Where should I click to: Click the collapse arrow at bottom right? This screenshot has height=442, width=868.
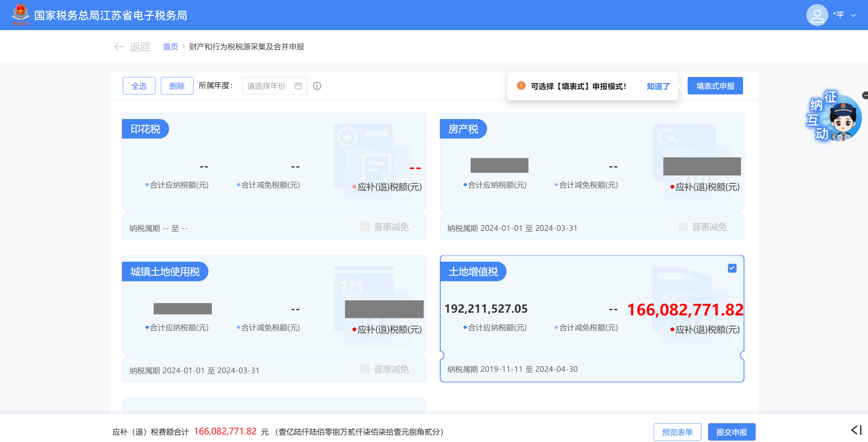(x=856, y=430)
